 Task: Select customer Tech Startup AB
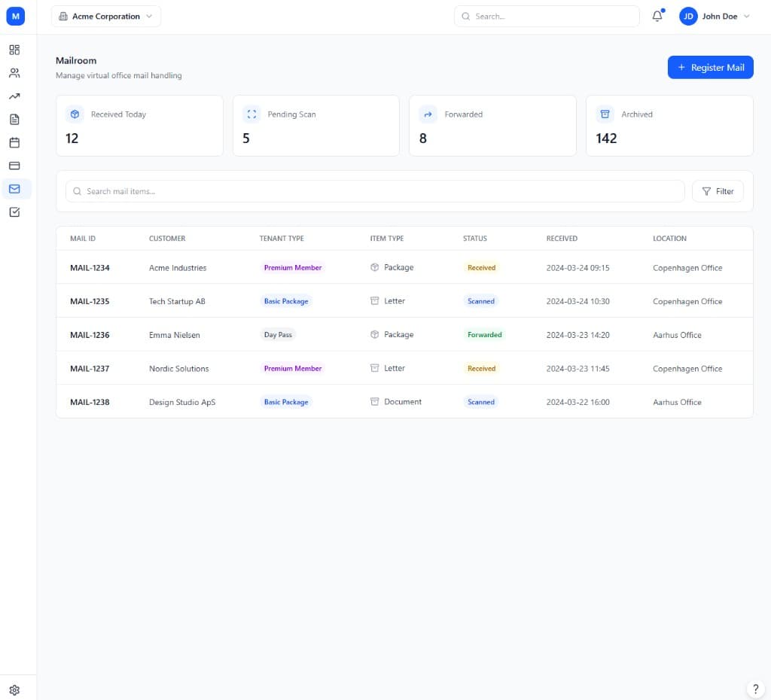[x=177, y=301]
